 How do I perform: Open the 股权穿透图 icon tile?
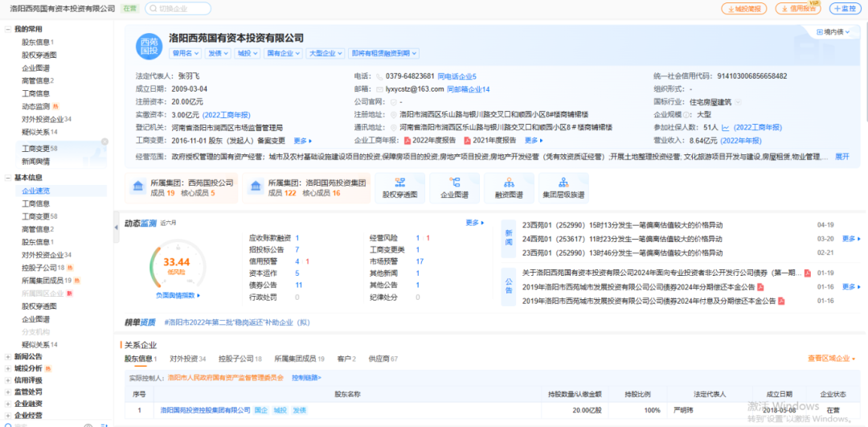(x=399, y=188)
